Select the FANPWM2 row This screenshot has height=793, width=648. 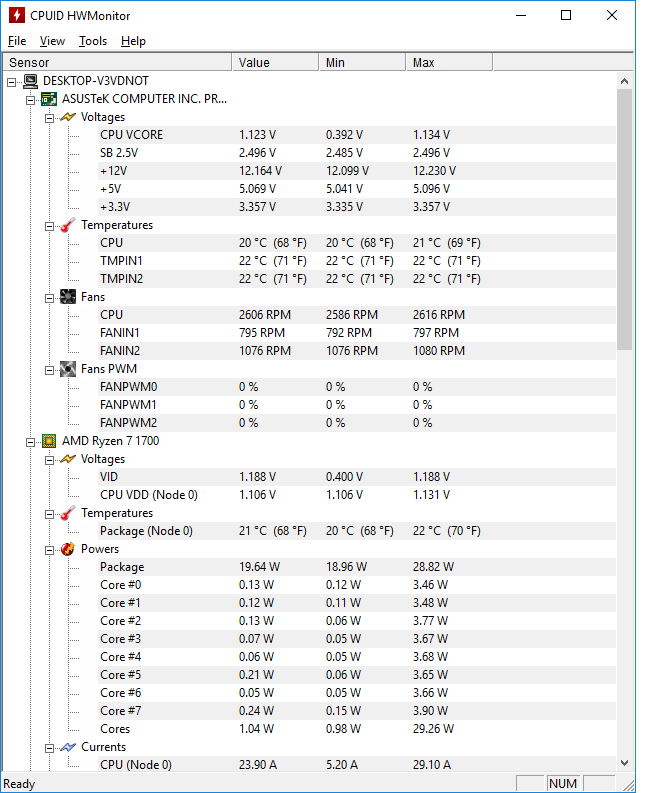pyautogui.click(x=357, y=423)
